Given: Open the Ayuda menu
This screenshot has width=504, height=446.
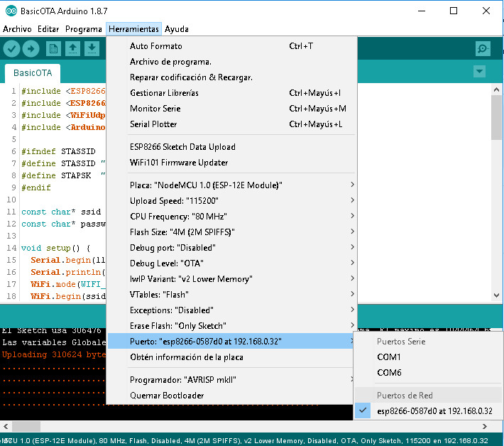Looking at the screenshot, I should [x=177, y=29].
